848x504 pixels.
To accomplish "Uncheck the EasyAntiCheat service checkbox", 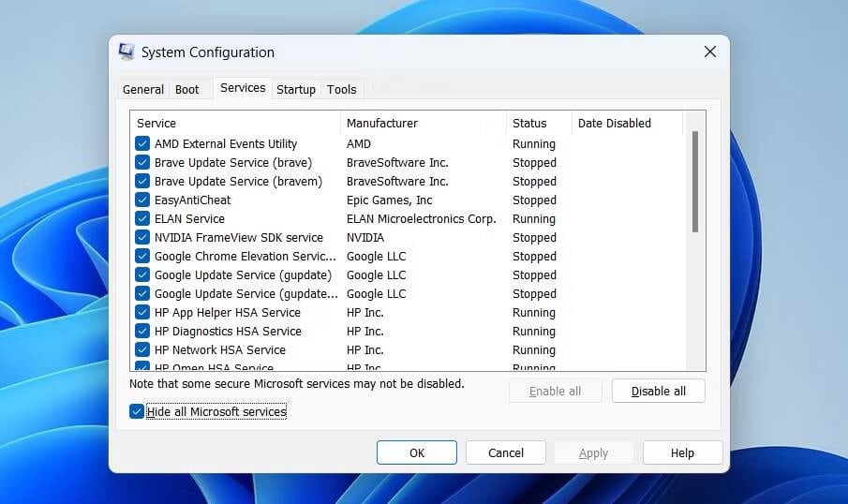I will click(142, 200).
